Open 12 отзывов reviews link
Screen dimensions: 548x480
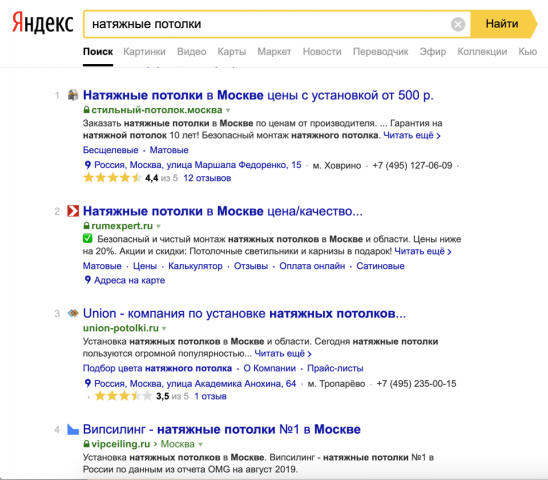(x=207, y=178)
